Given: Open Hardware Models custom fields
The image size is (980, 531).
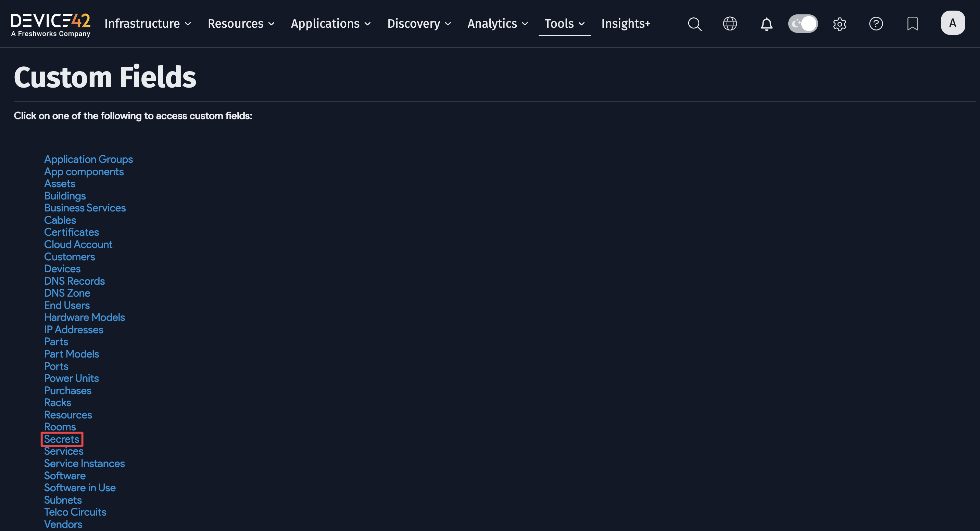Looking at the screenshot, I should tap(85, 317).
